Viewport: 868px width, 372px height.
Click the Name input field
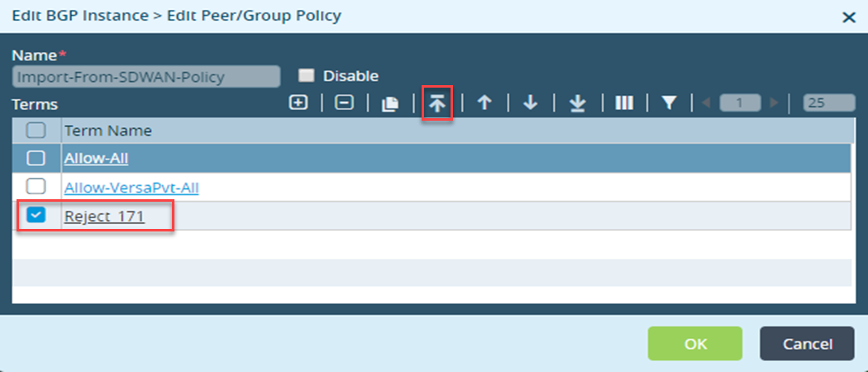click(x=146, y=76)
